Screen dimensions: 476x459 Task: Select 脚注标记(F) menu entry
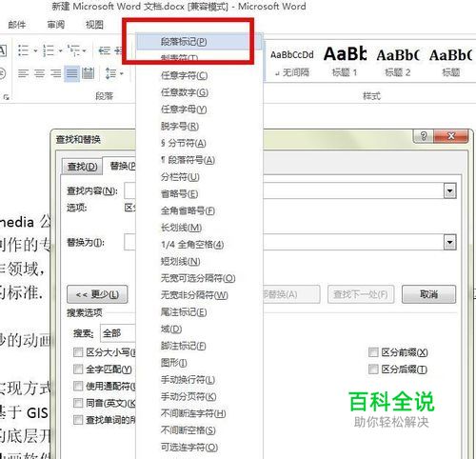[x=199, y=346]
